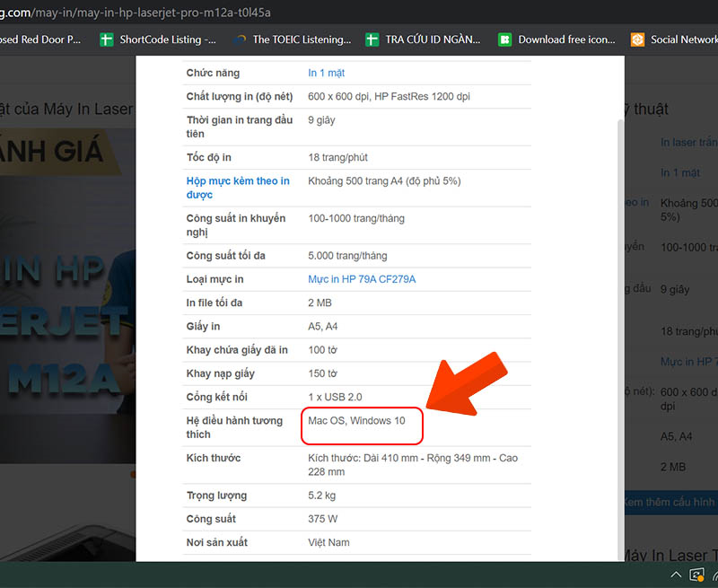
Task: Click the '375 W' power value
Action: (x=322, y=519)
